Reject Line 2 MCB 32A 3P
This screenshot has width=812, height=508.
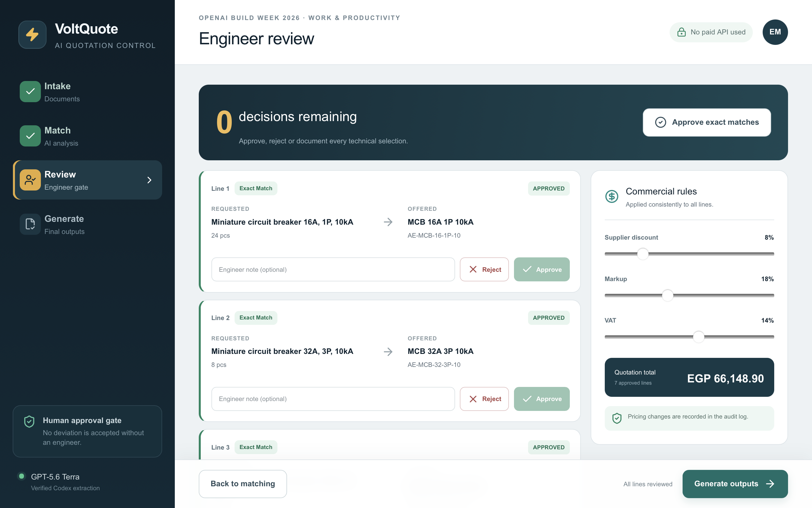coord(484,399)
